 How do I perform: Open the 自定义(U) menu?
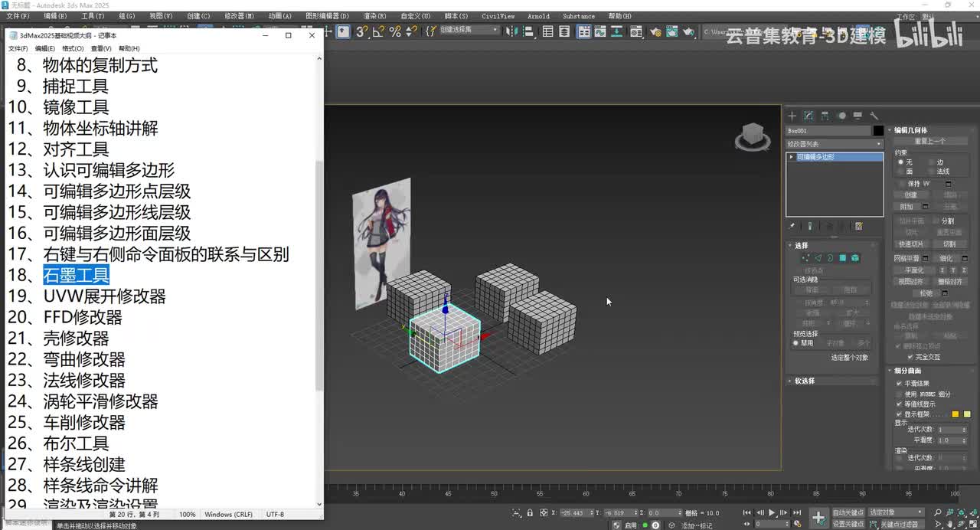point(416,16)
